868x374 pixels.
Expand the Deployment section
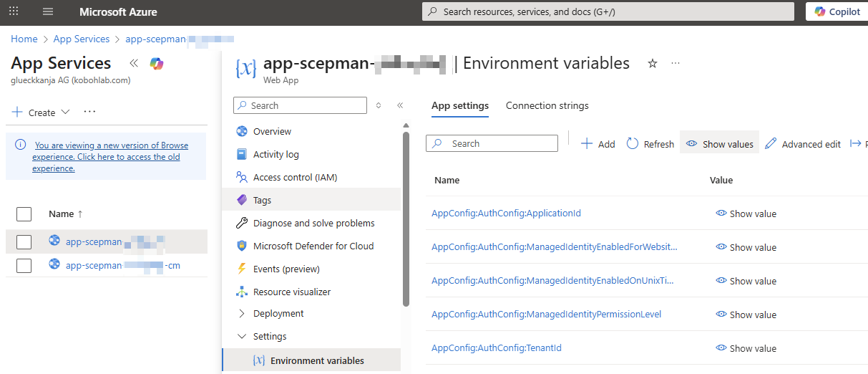point(278,313)
